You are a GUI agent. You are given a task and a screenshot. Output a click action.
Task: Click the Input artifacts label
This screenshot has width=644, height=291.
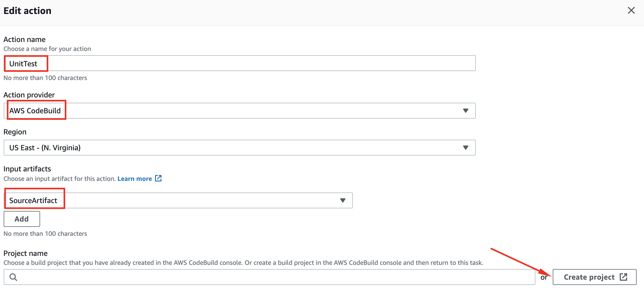point(27,169)
